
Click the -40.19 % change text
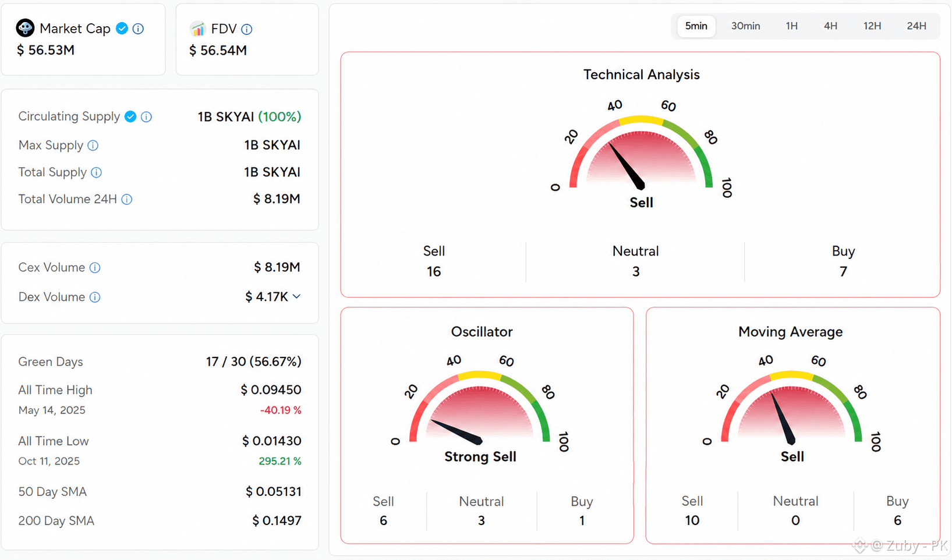click(281, 410)
